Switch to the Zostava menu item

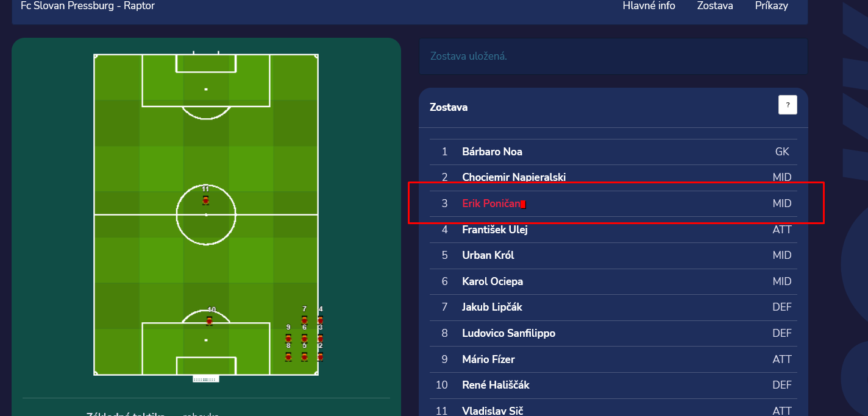pyautogui.click(x=715, y=5)
